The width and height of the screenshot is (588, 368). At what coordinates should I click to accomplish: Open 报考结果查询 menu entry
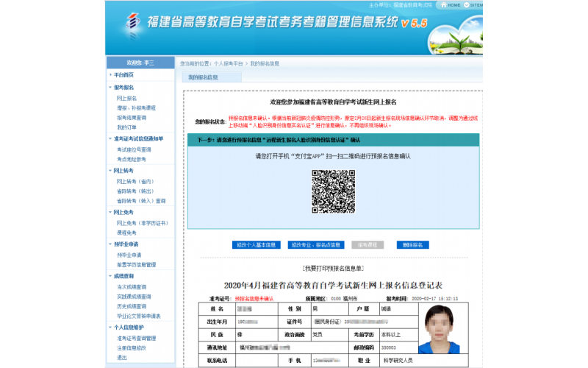132,118
